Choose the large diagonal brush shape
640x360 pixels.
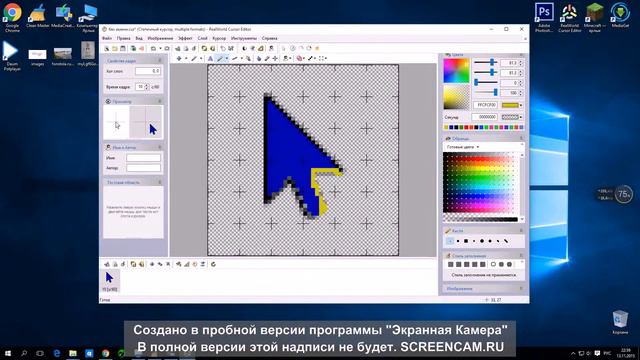[x=506, y=241]
